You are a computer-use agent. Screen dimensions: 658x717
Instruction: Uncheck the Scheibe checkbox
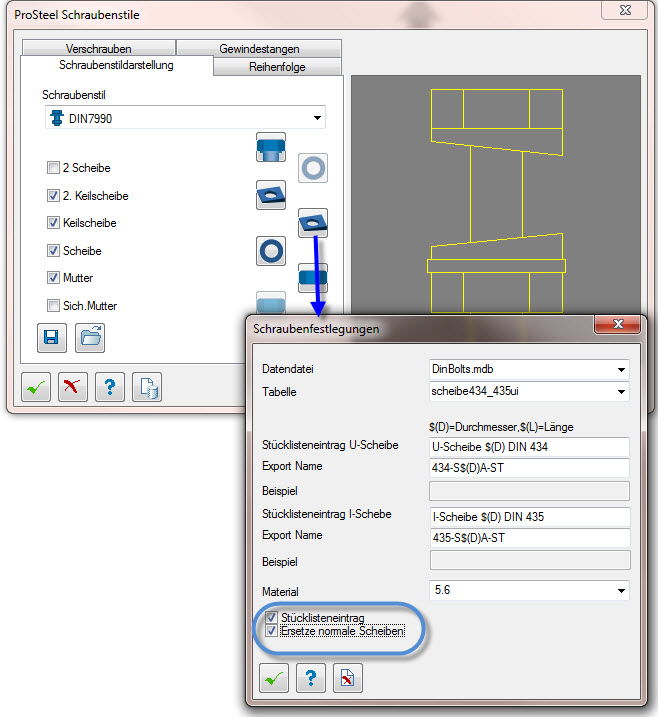(x=53, y=251)
